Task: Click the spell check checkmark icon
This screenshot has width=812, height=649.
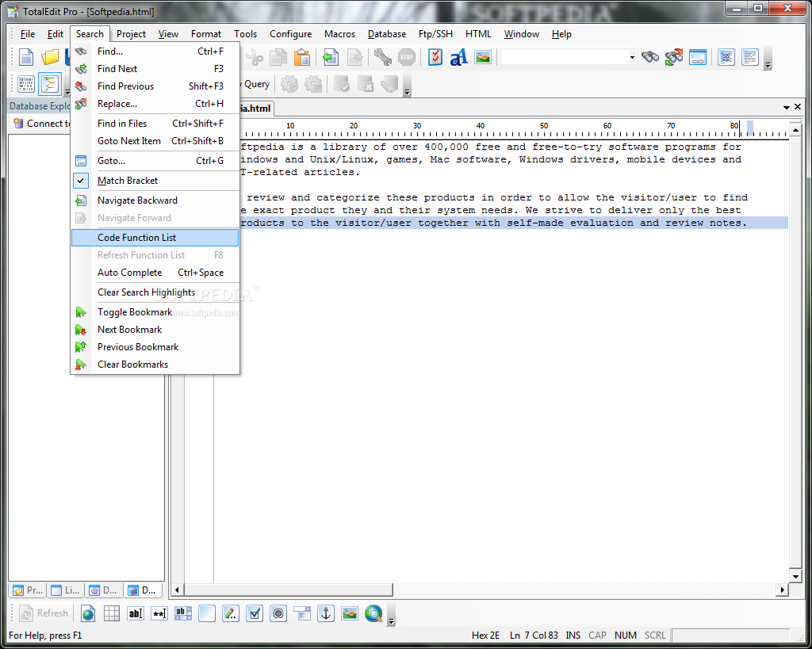Action: [x=435, y=57]
